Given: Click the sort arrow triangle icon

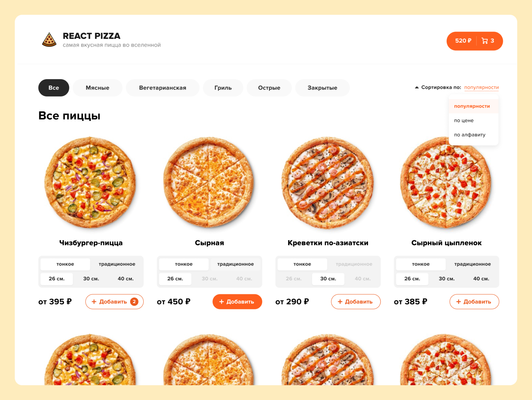Looking at the screenshot, I should pos(417,88).
